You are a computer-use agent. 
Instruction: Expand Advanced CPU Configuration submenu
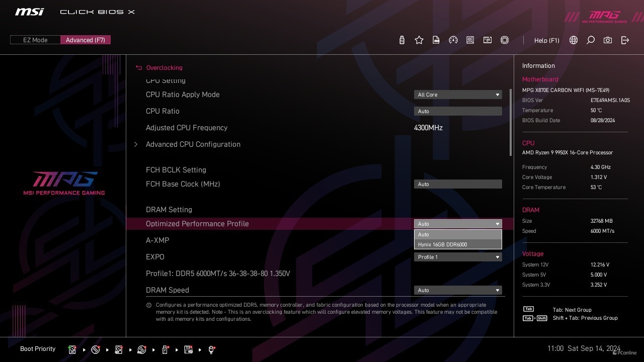click(x=193, y=144)
